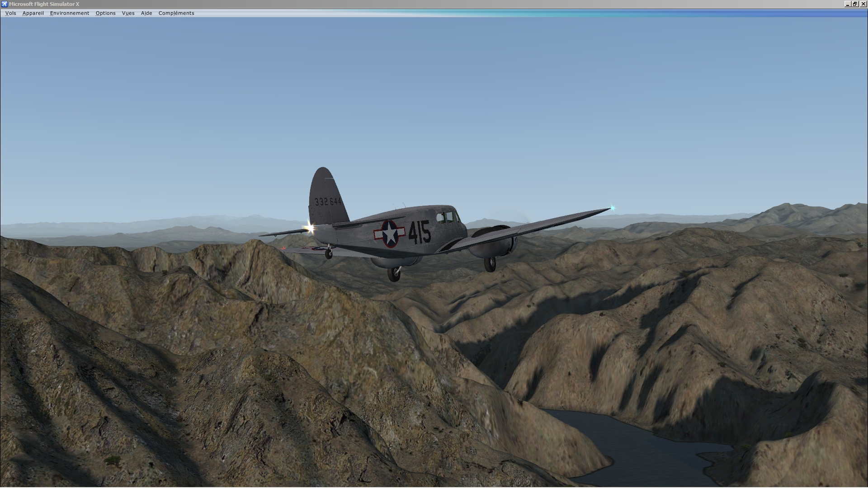Open the Compléments menu

point(176,13)
